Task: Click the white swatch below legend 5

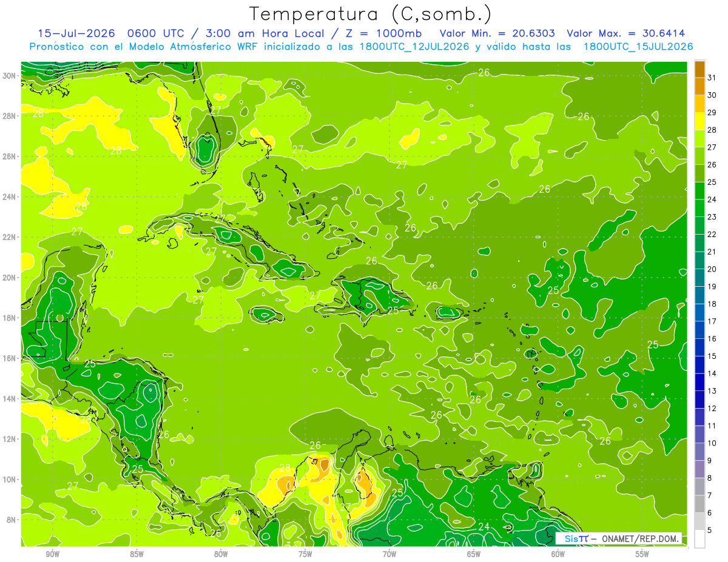Action: click(699, 539)
